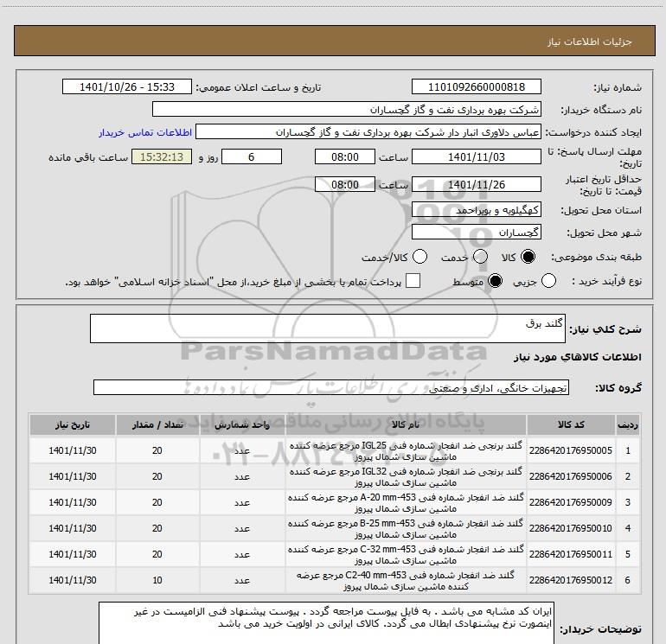666x644 pixels.
Task: Click the IGL25 brass gland item name
Action: [406, 451]
